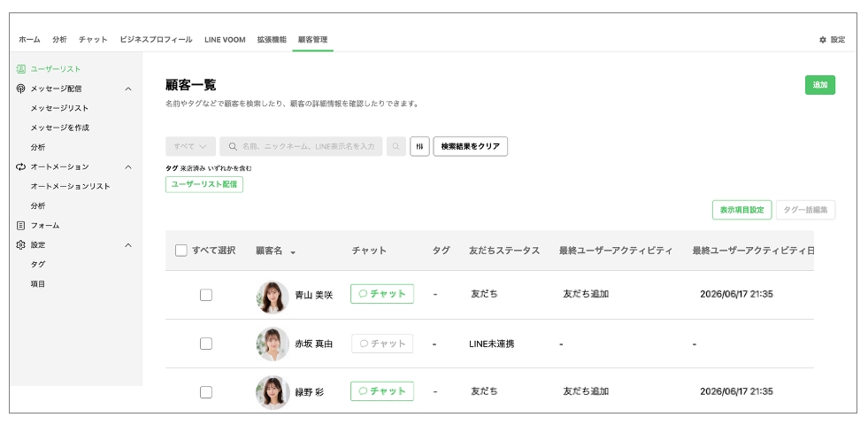The image size is (868, 425).
Task: Click the チャット column header
Action: (369, 251)
